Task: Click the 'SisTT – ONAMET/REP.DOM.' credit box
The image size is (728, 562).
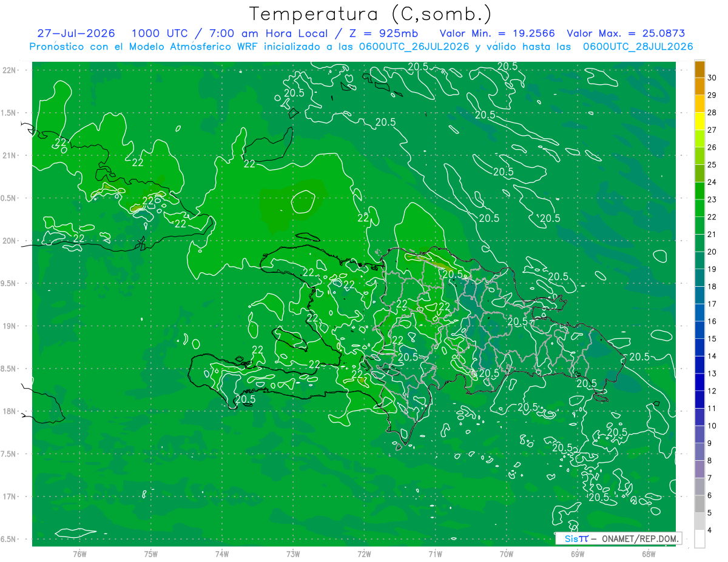Action: [x=618, y=538]
